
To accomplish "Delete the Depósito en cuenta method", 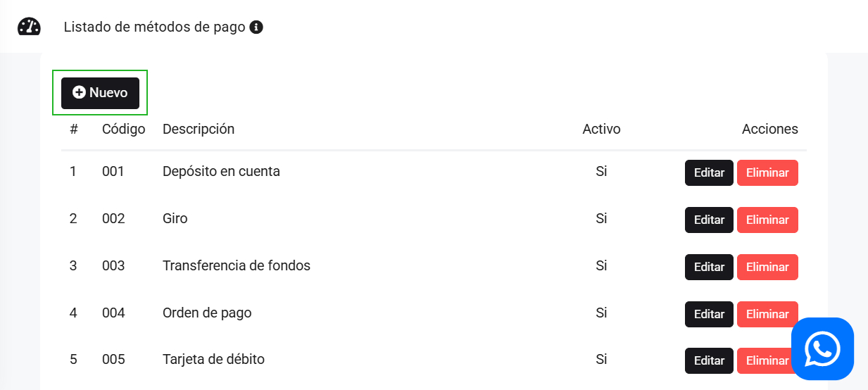I will coord(767,172).
